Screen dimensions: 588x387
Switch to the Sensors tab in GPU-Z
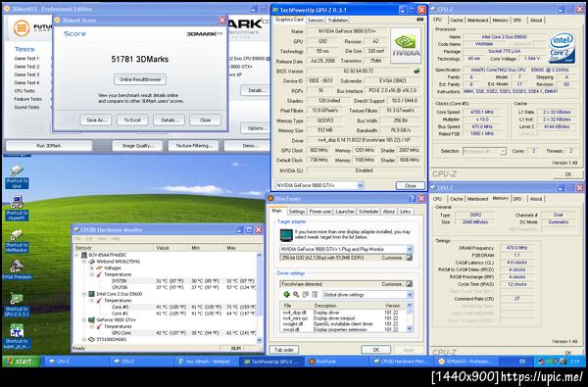[316, 21]
